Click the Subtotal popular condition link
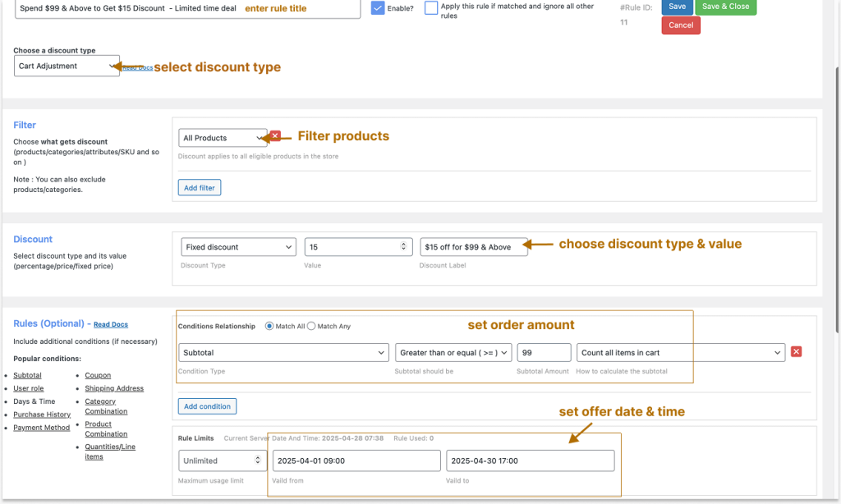 (27, 375)
